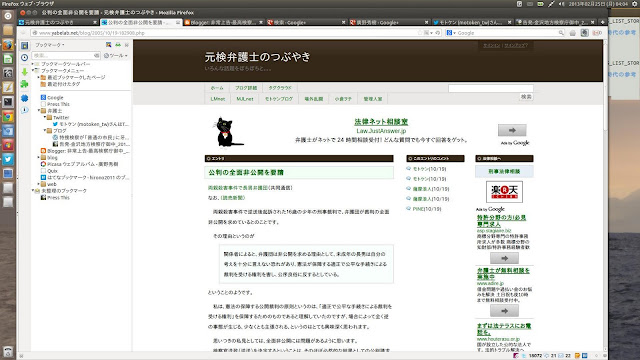
Task: Click the arrow button beside the top ad
Action: [512, 130]
